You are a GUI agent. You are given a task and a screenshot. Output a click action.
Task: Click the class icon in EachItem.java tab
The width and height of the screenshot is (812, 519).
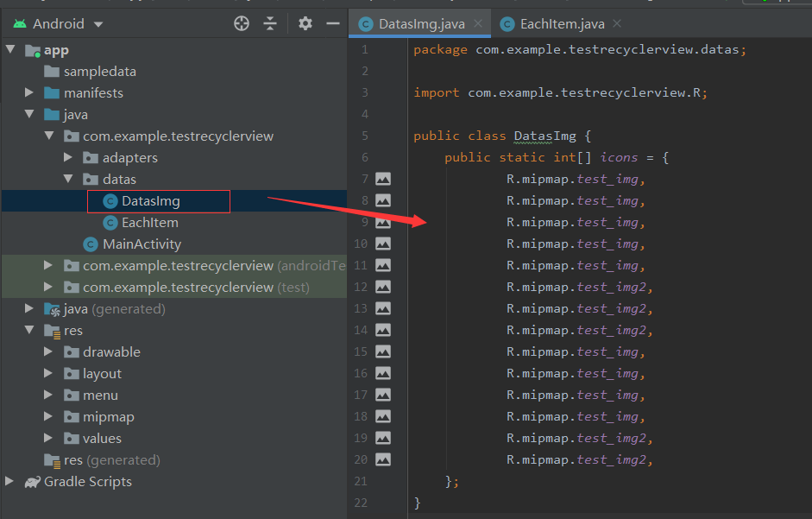coord(507,24)
